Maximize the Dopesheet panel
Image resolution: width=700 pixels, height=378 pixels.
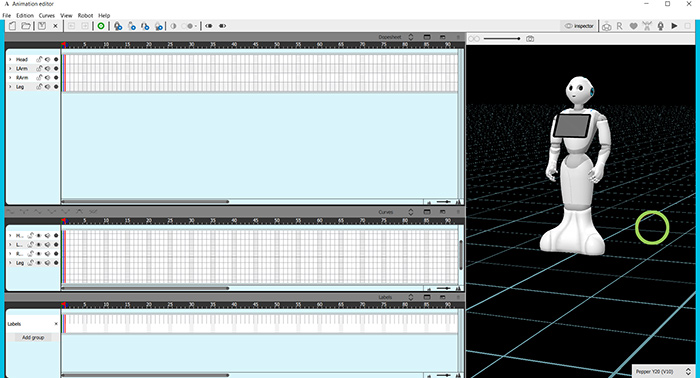[427, 37]
